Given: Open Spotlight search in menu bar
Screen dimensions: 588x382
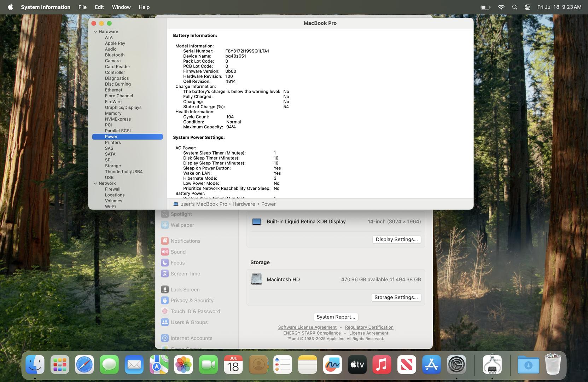Looking at the screenshot, I should tap(515, 7).
